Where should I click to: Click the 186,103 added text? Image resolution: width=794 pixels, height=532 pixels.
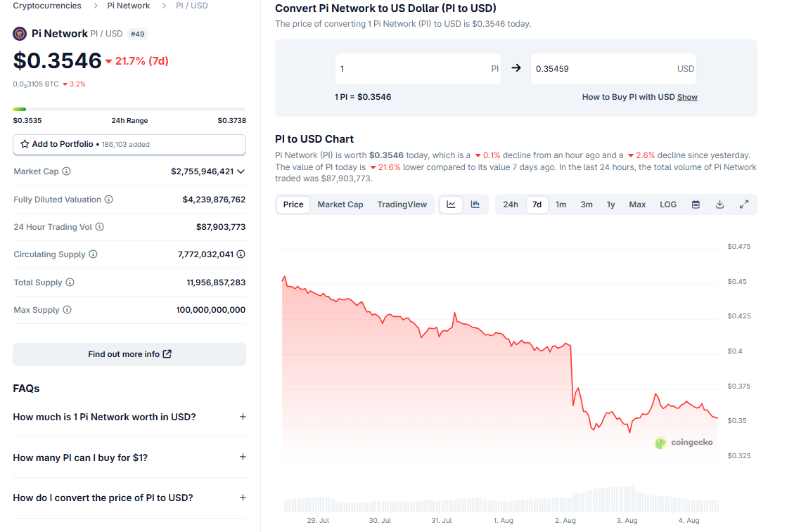click(x=126, y=144)
